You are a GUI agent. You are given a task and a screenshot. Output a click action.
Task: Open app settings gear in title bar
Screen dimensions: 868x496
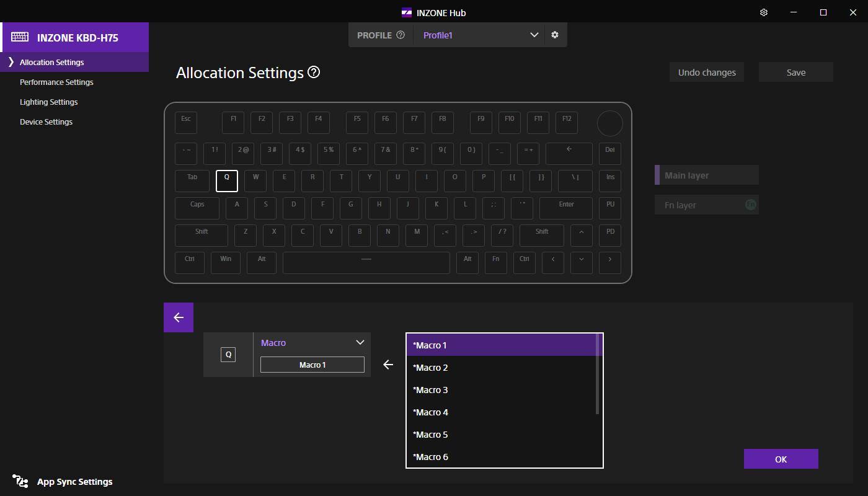pos(764,12)
